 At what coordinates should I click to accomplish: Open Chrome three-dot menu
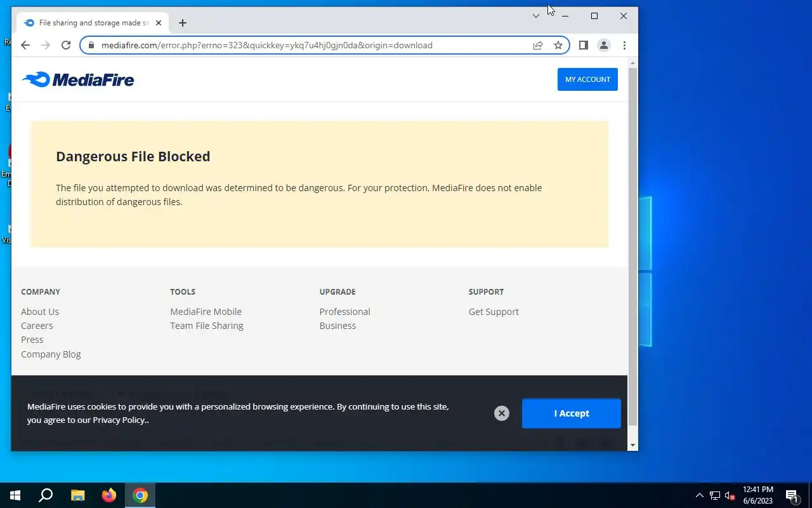(624, 45)
